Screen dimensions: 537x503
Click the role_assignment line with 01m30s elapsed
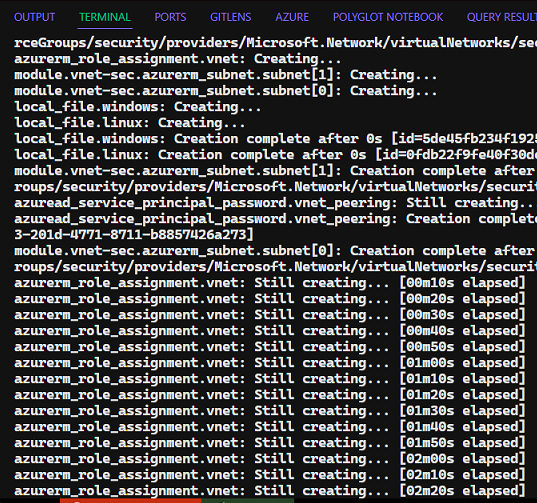[270, 411]
